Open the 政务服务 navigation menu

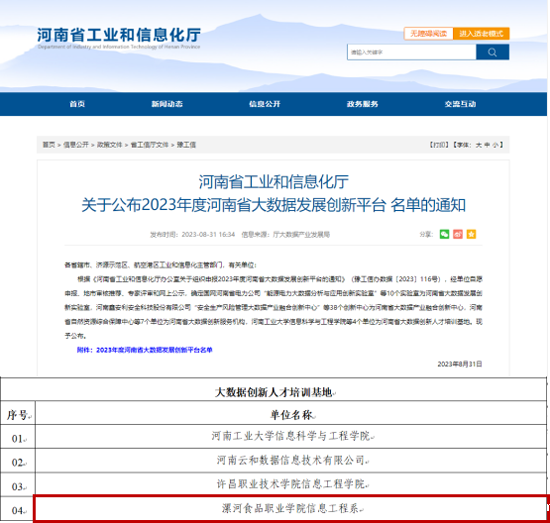[362, 104]
